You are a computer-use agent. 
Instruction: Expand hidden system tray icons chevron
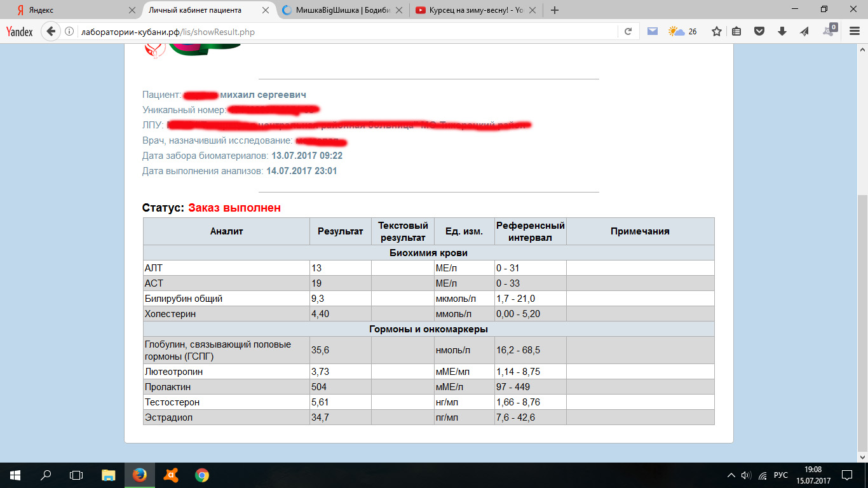tap(731, 475)
